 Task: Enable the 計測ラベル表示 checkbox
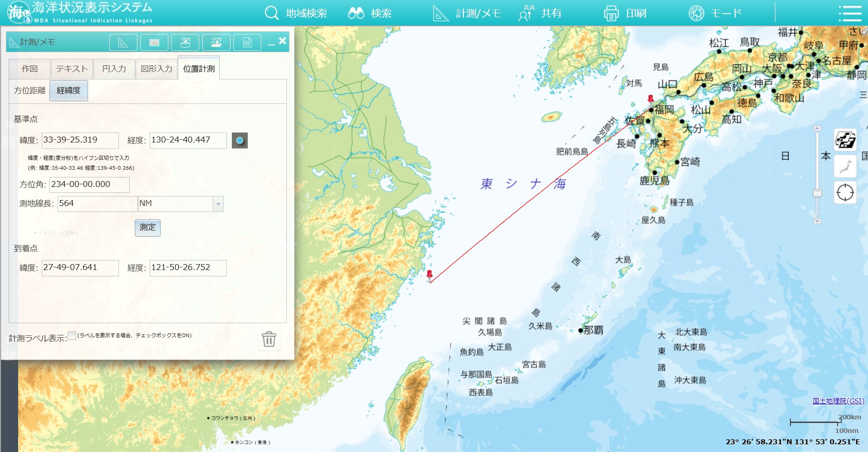[72, 336]
